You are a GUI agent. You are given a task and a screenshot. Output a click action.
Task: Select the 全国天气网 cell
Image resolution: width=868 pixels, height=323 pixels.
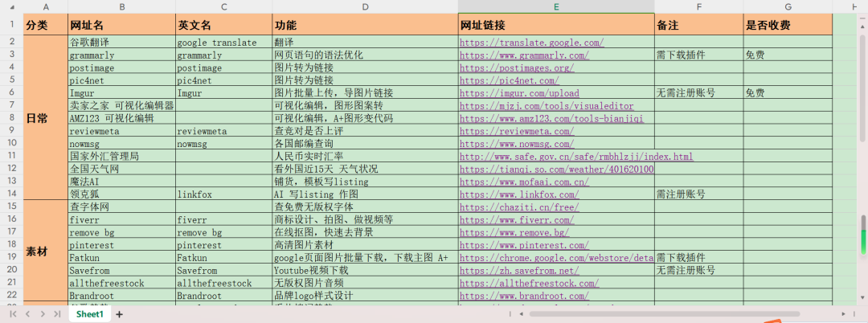(x=122, y=169)
